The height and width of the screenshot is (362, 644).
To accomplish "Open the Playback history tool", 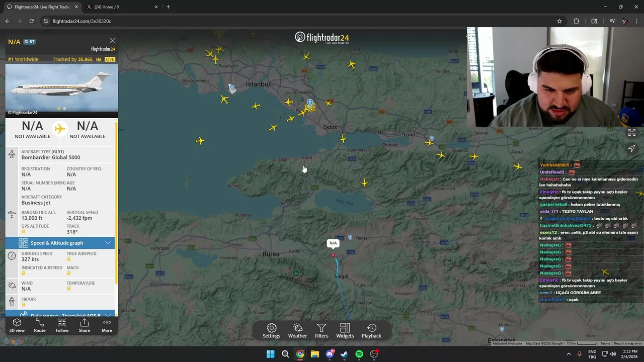I will 371,331.
